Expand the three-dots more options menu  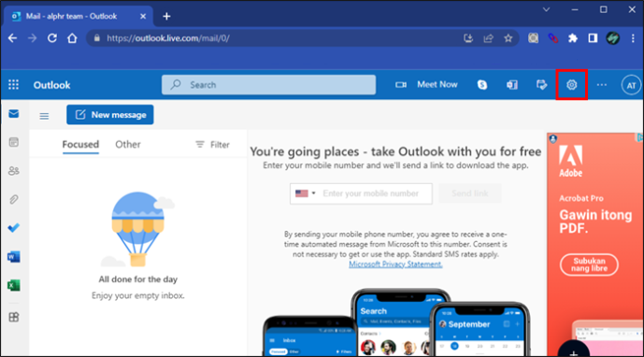[x=602, y=85]
